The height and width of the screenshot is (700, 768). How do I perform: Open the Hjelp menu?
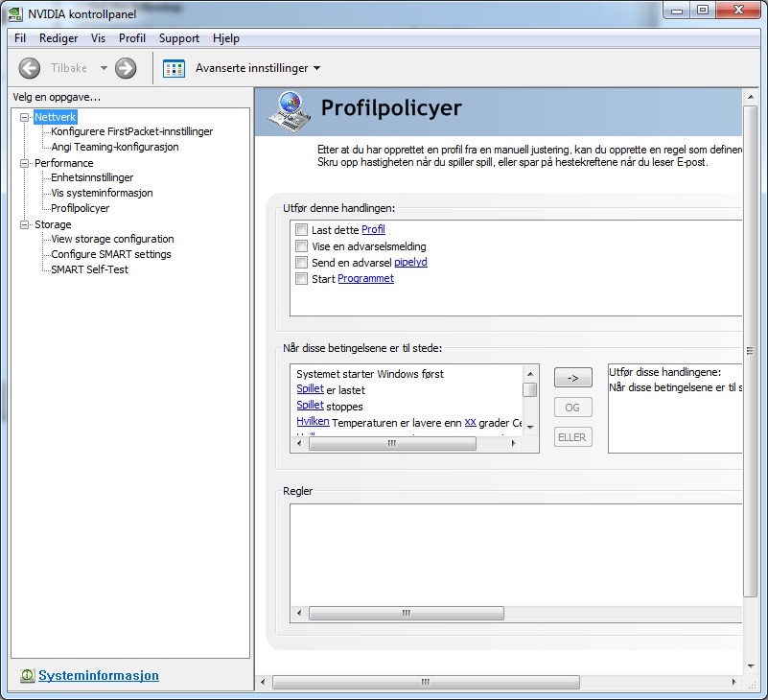point(225,38)
